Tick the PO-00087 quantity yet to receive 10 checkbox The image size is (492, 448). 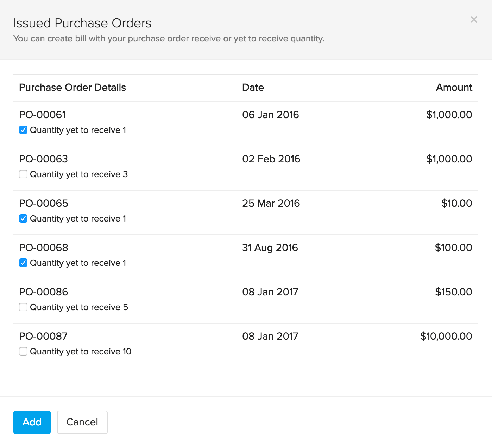coord(23,352)
